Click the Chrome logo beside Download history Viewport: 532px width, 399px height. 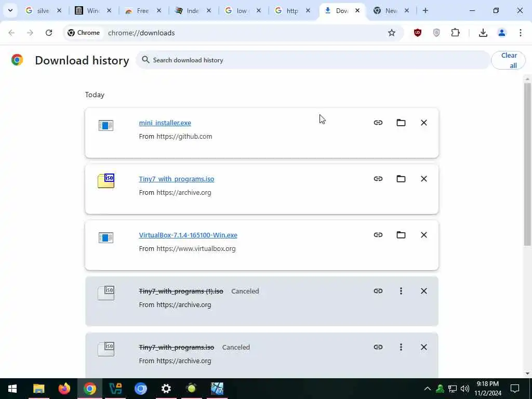point(17,60)
